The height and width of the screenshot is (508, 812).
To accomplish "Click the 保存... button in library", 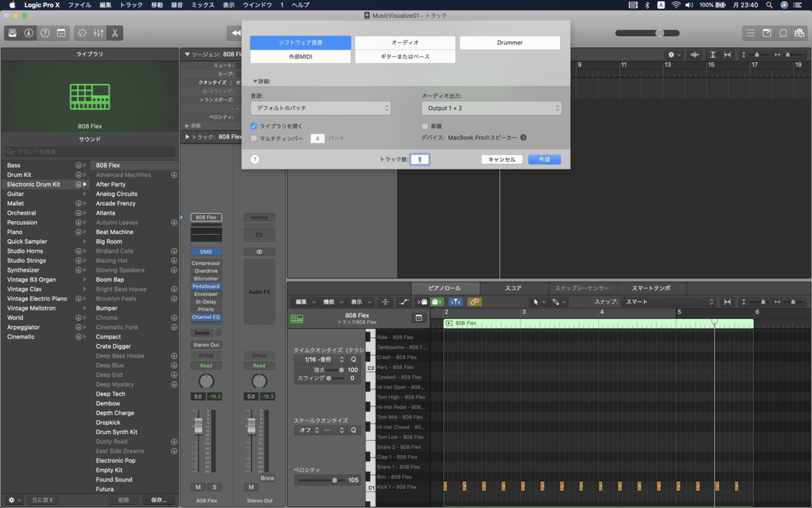I will click(x=159, y=500).
